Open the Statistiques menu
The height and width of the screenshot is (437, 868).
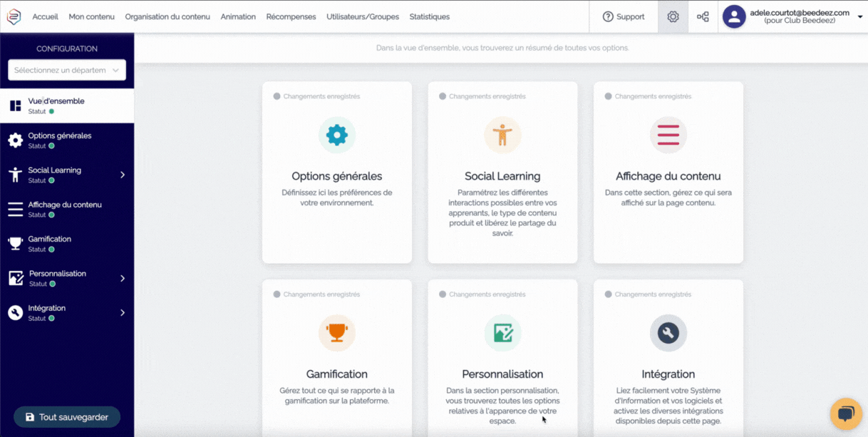[429, 17]
